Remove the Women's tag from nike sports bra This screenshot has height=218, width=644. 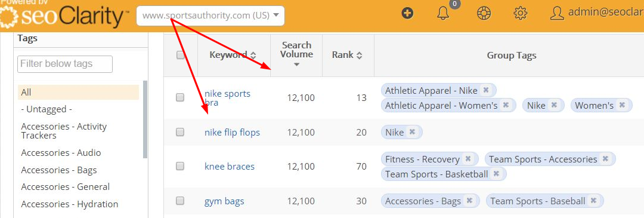(622, 105)
